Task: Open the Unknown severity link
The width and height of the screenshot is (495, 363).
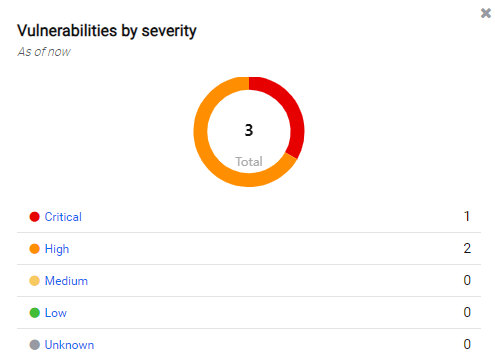Action: (x=69, y=345)
